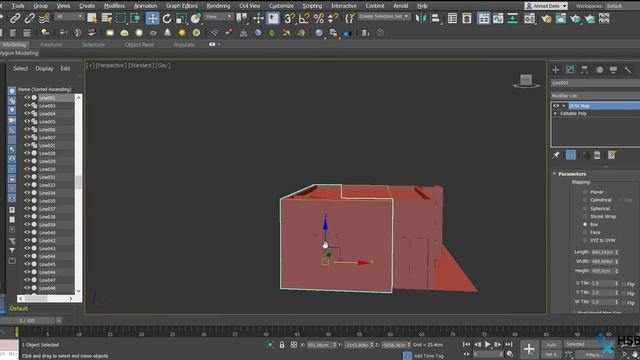Toggle Percent Snap icon

click(x=318, y=18)
